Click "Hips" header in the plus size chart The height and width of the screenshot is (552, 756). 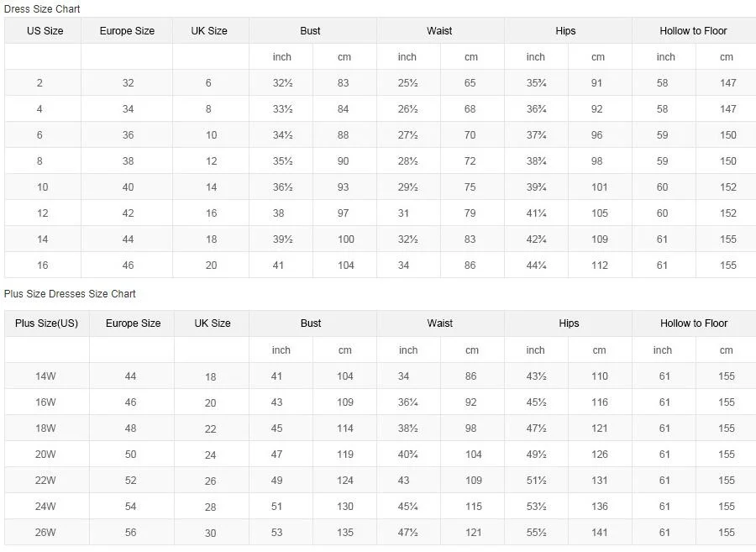click(569, 323)
